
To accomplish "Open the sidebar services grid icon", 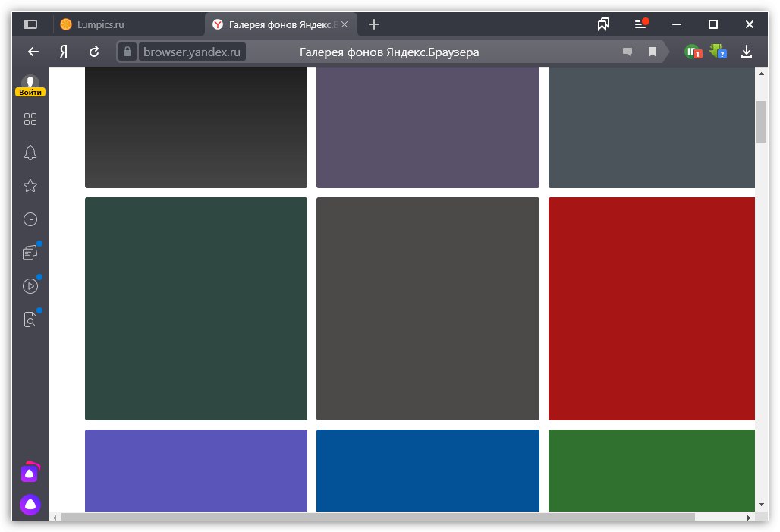I will coord(30,119).
